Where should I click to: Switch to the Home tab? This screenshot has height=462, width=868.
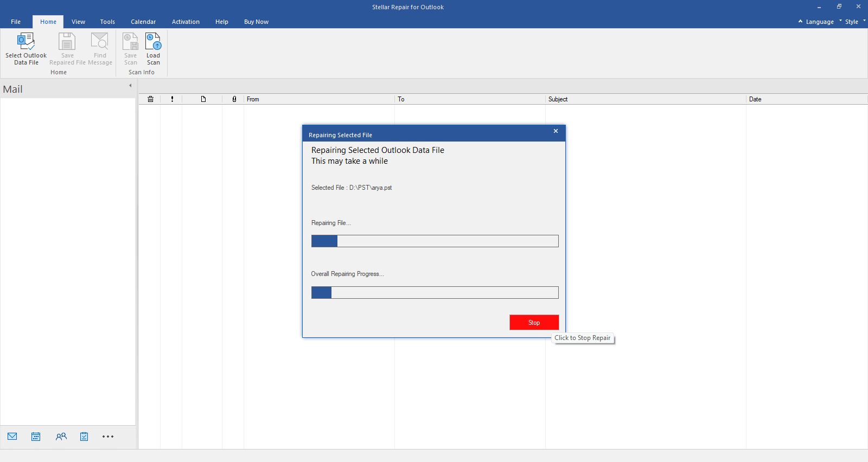[x=48, y=22]
